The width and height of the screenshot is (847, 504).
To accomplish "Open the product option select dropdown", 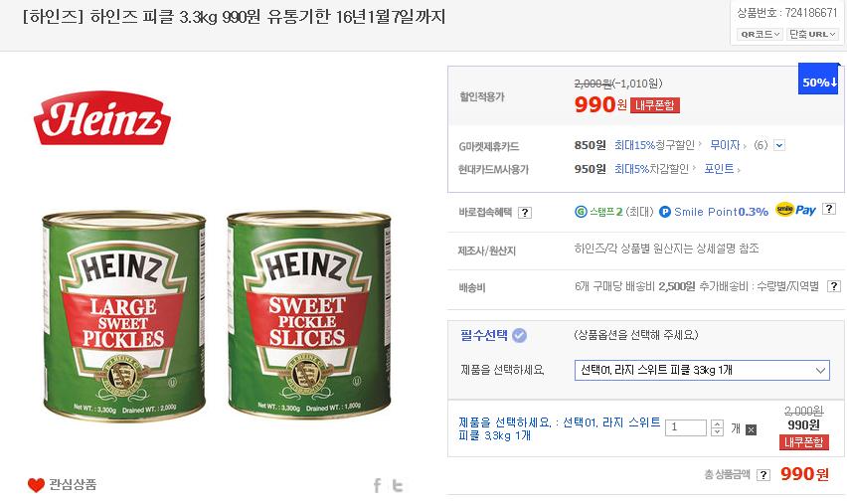I will pos(701,370).
